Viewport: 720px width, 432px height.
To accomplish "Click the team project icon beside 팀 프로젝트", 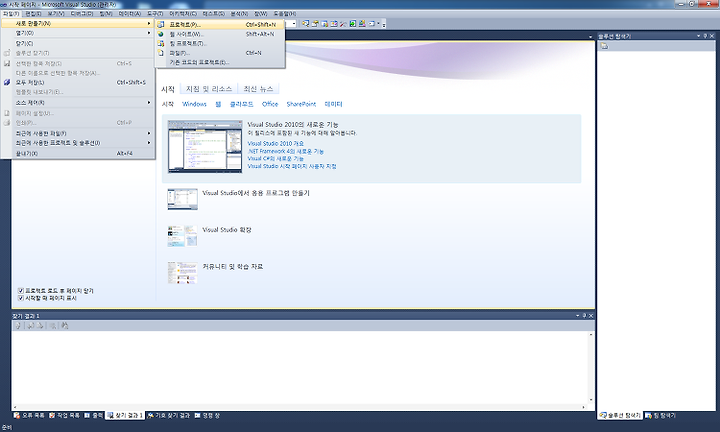I will coord(161,44).
